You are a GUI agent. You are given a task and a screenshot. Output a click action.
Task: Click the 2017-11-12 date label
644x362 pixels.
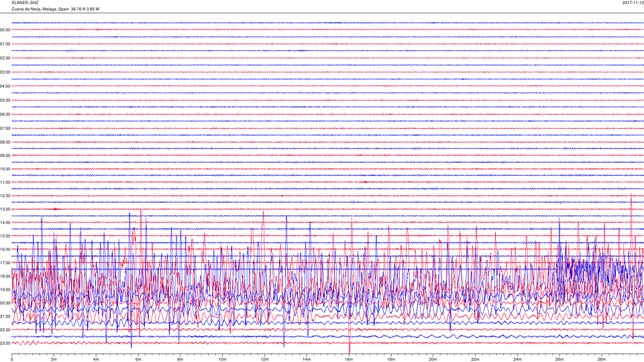click(x=633, y=3)
